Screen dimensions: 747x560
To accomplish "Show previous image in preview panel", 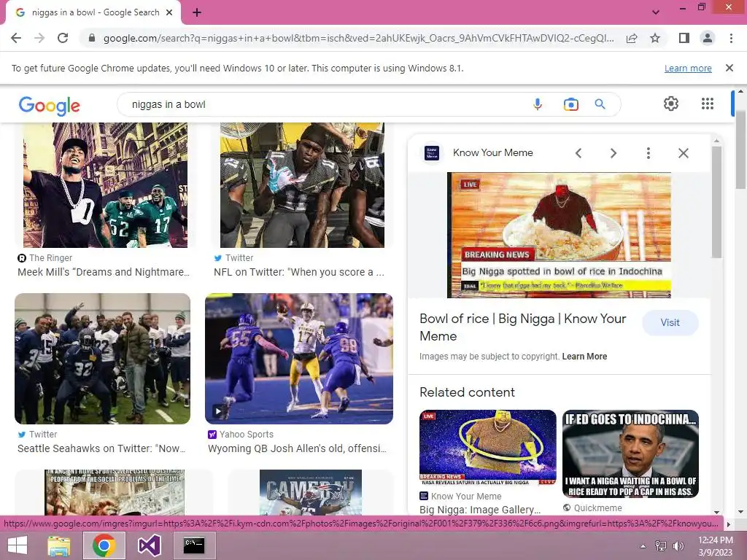I will tap(578, 153).
